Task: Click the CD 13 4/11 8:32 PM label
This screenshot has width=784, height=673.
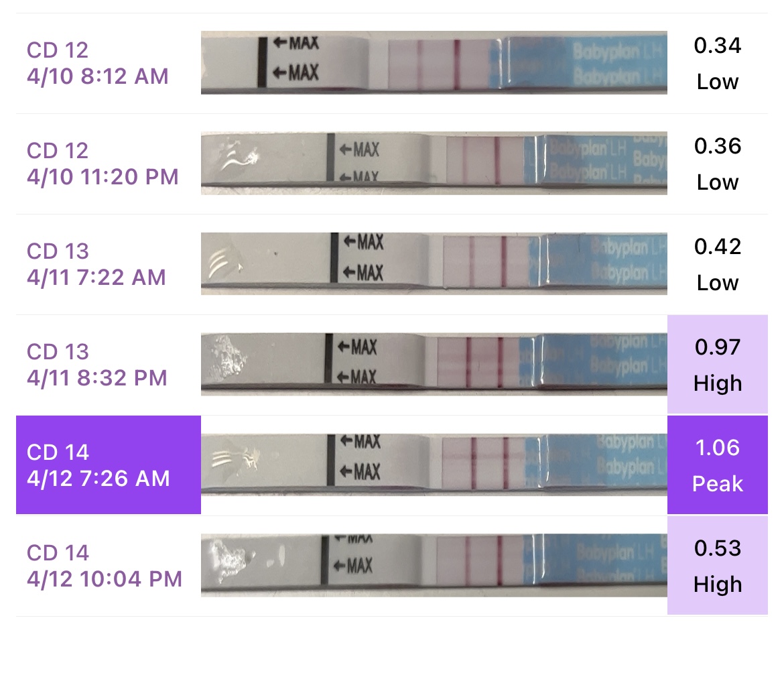Action: click(x=98, y=365)
